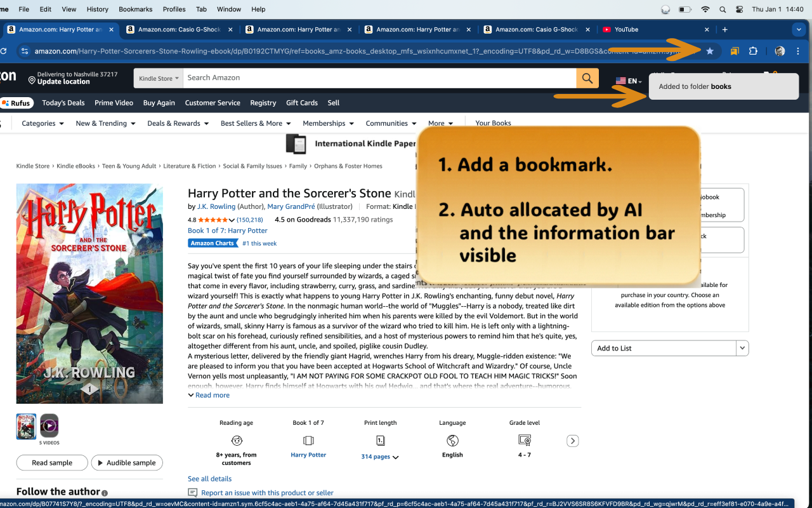Open the AI bookmarks folder icon in toolbar
The height and width of the screenshot is (508, 812).
pos(734,51)
